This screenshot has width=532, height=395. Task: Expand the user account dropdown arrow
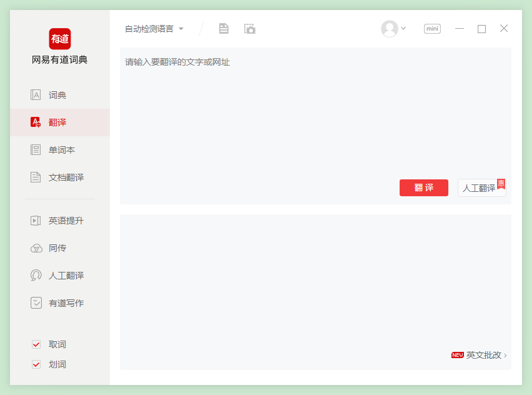(x=403, y=28)
